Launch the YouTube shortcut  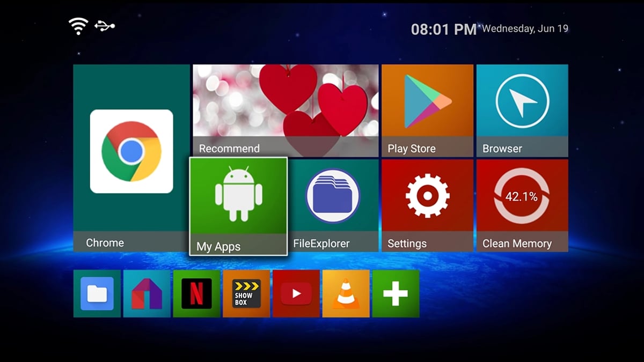point(296,293)
